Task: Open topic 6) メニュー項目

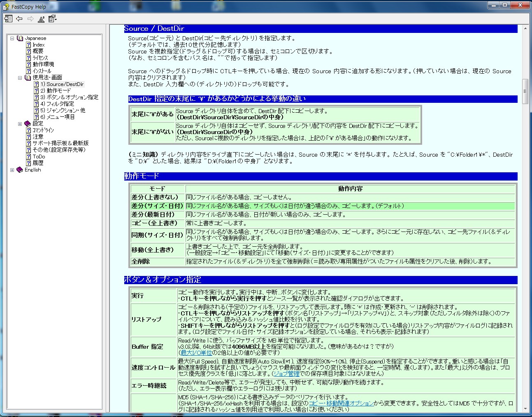Action: pos(58,117)
